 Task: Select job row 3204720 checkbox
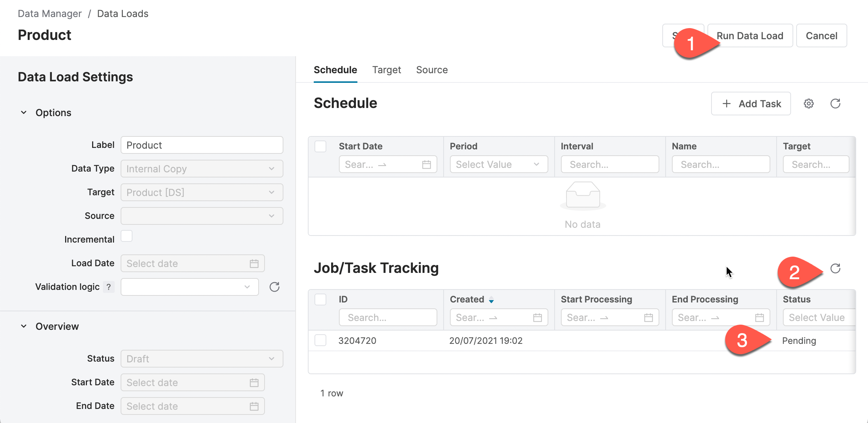point(320,341)
